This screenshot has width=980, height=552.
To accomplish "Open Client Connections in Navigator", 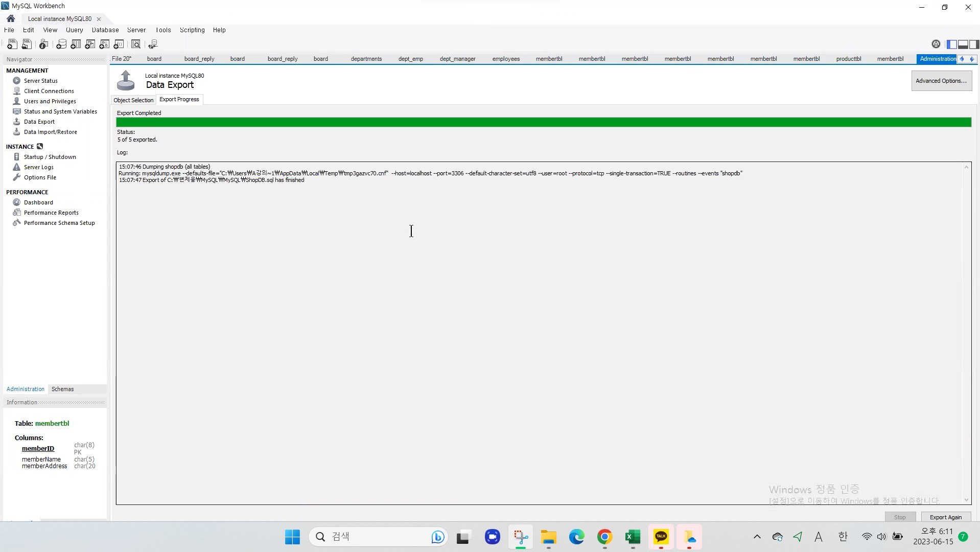I will tap(49, 91).
